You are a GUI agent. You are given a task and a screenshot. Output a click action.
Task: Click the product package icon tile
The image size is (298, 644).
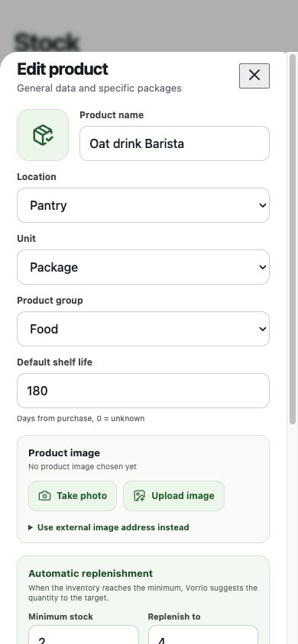43,135
